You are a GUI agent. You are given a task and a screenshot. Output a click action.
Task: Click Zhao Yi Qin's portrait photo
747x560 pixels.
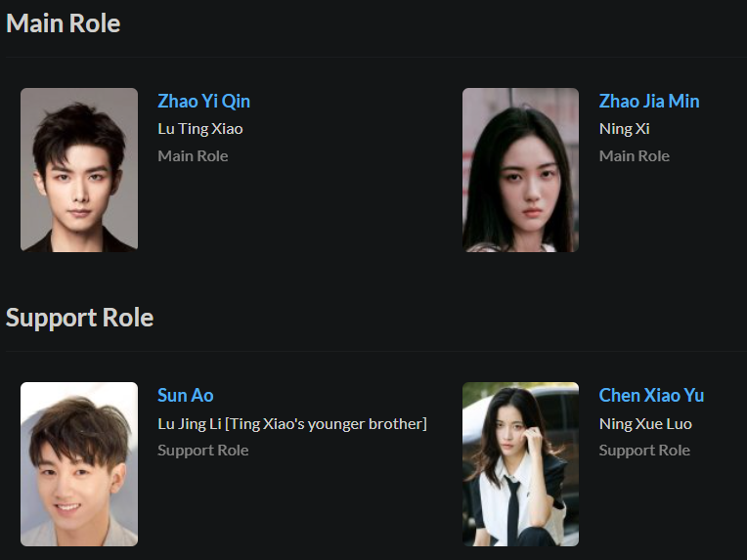click(x=79, y=170)
